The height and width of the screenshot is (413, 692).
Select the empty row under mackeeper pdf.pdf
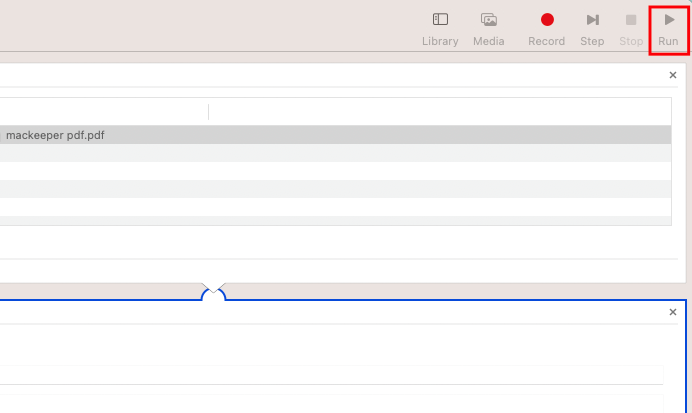335,153
